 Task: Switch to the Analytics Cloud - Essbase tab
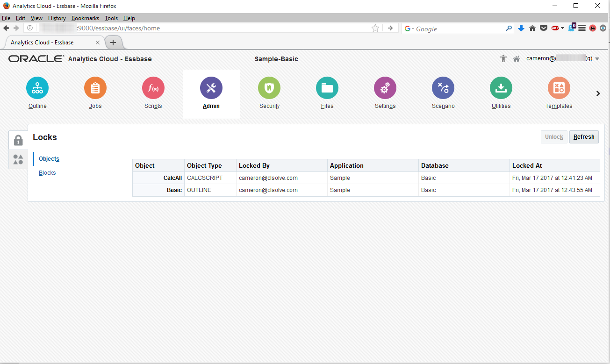coord(54,42)
